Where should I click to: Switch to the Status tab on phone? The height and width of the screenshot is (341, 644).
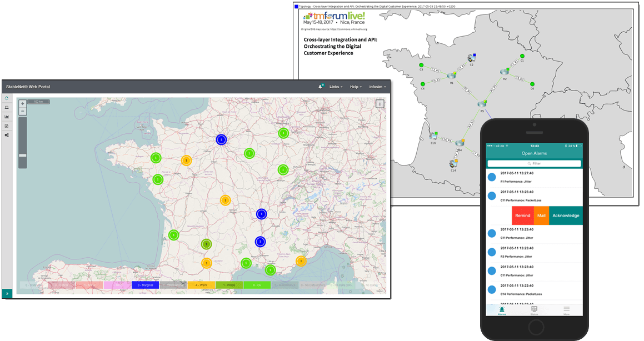click(x=534, y=310)
